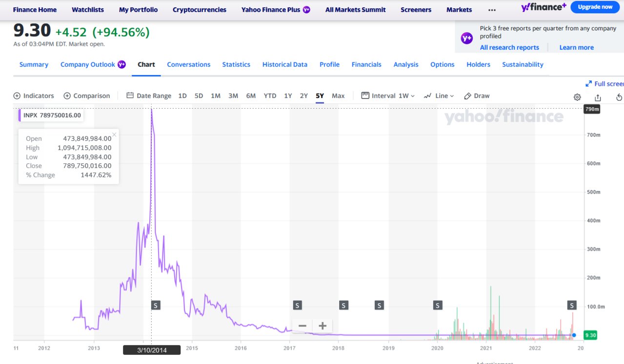Select the 3M range

pyautogui.click(x=233, y=96)
